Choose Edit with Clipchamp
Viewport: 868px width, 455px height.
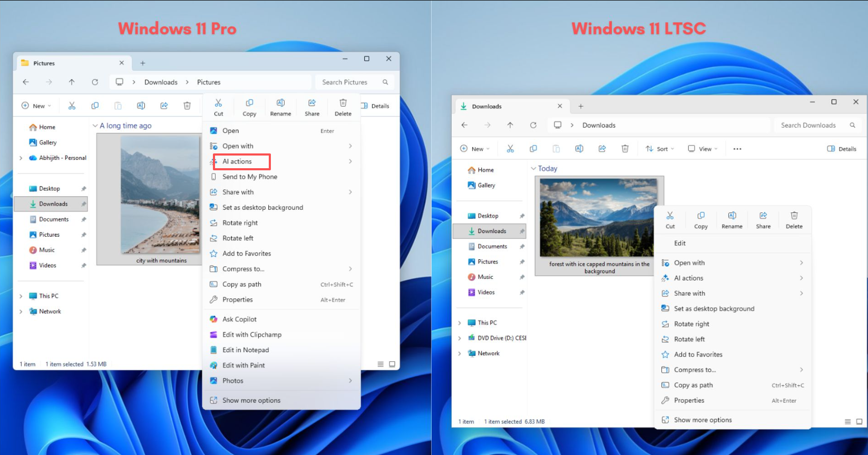pyautogui.click(x=281, y=334)
